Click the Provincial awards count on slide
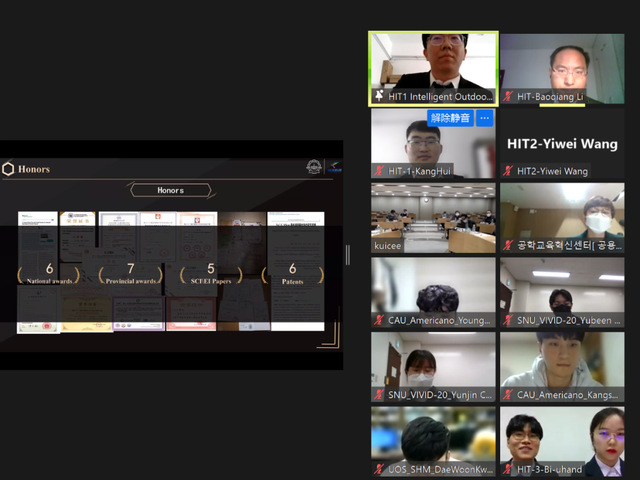640x480 pixels. [130, 273]
